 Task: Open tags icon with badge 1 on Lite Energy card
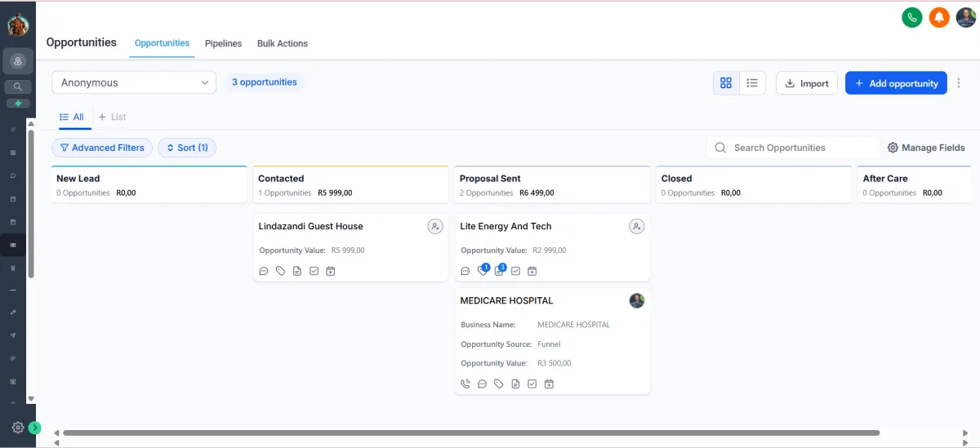[x=483, y=270]
